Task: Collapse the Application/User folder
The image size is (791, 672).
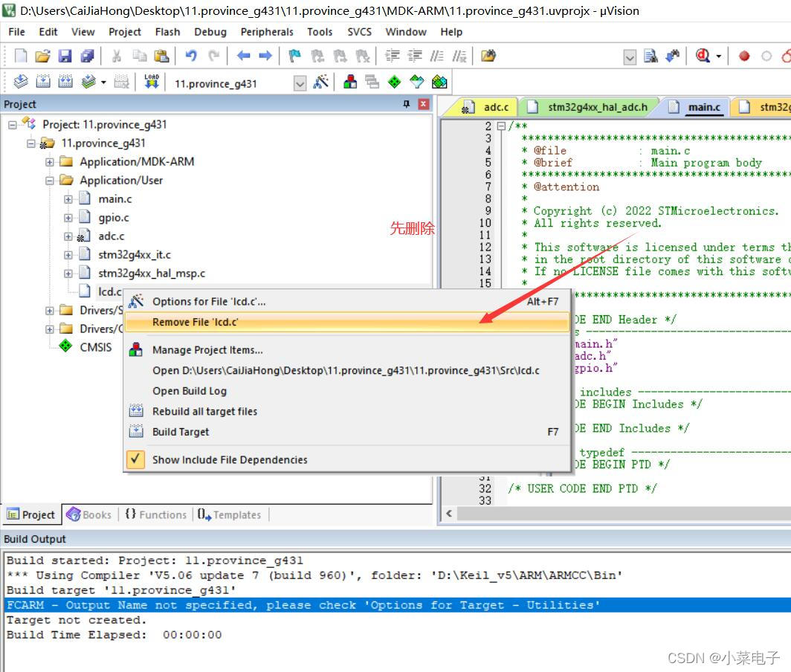Action: click(x=48, y=180)
